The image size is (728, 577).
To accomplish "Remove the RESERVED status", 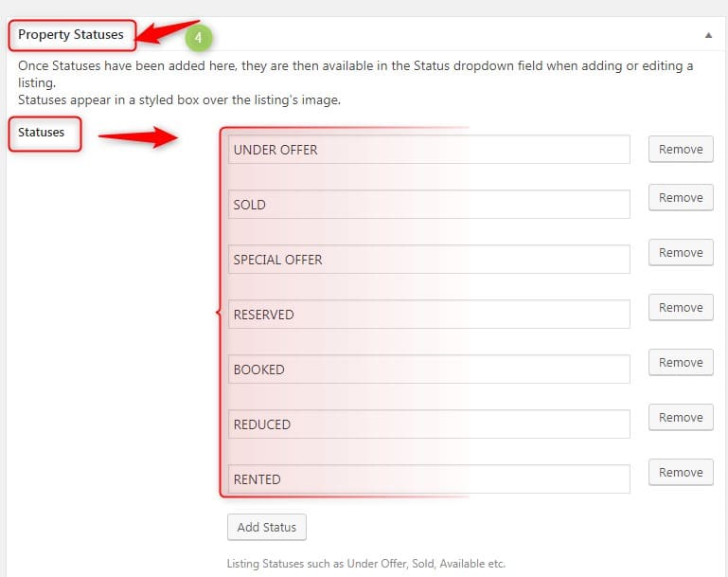I will 680,308.
